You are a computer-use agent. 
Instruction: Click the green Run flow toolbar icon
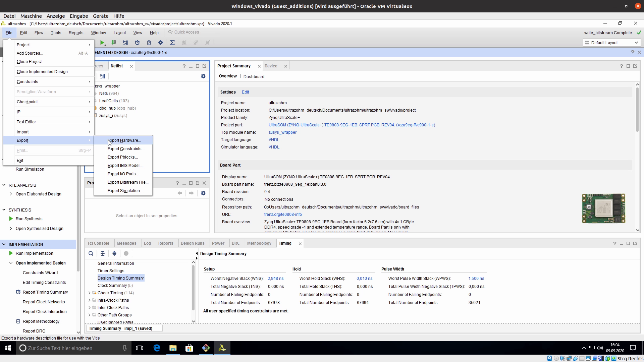[x=102, y=43]
